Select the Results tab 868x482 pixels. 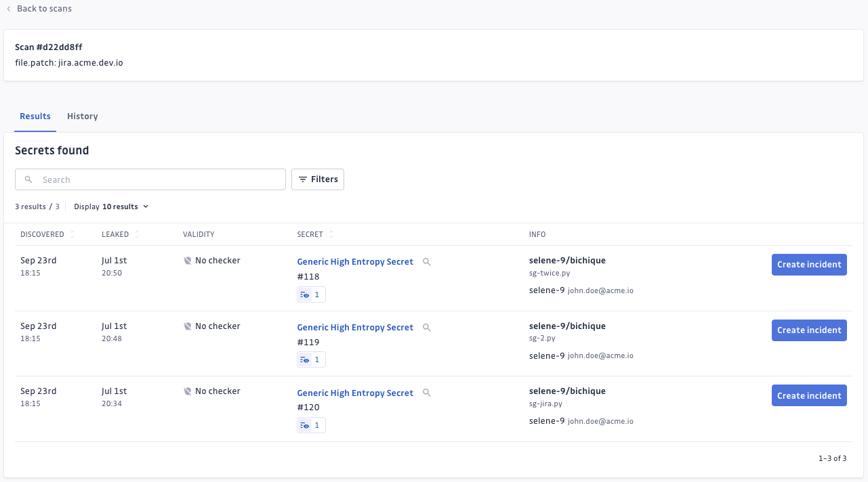(x=35, y=116)
